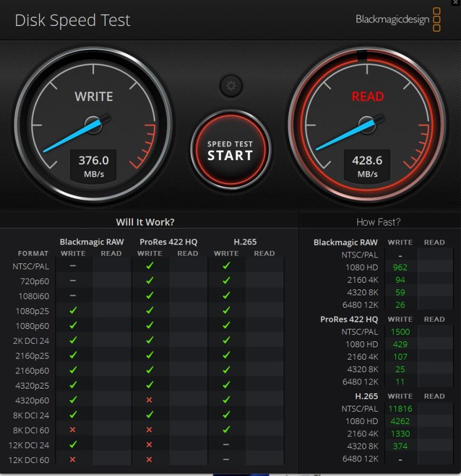Expand the How Fast panel
The width and height of the screenshot is (461, 476).
tap(379, 221)
